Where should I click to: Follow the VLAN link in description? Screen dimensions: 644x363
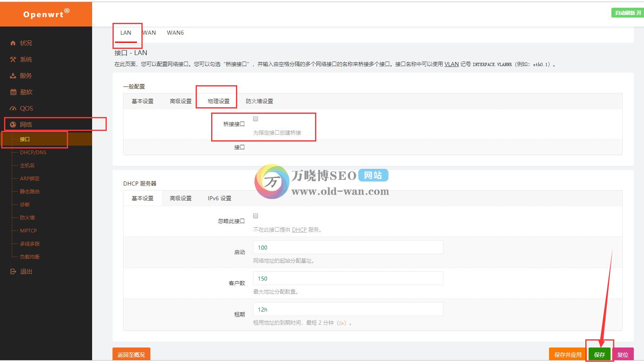[x=452, y=64]
